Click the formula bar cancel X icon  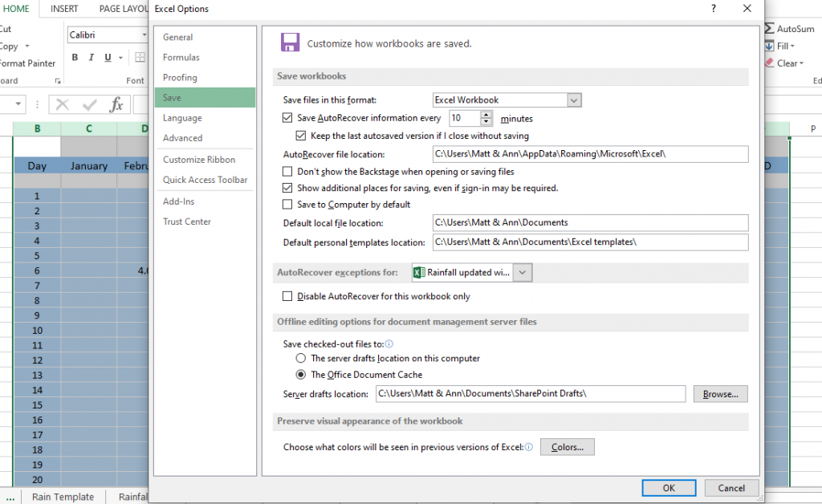[x=63, y=105]
